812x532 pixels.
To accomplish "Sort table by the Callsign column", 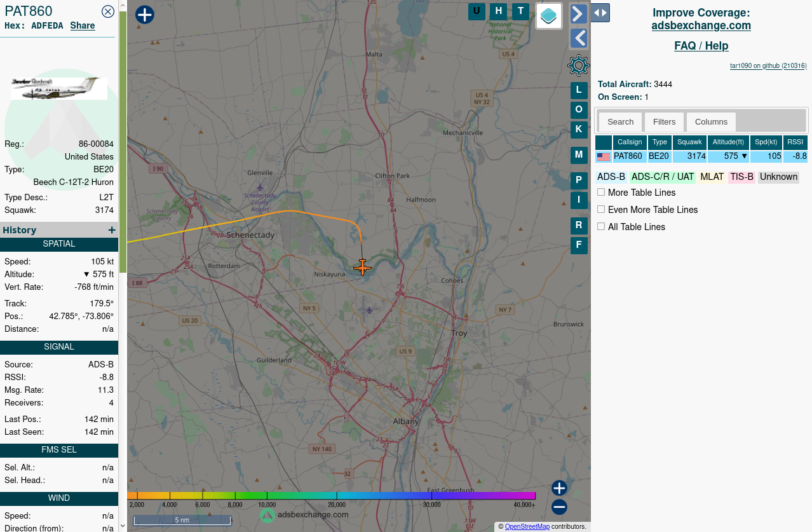I will (630, 142).
